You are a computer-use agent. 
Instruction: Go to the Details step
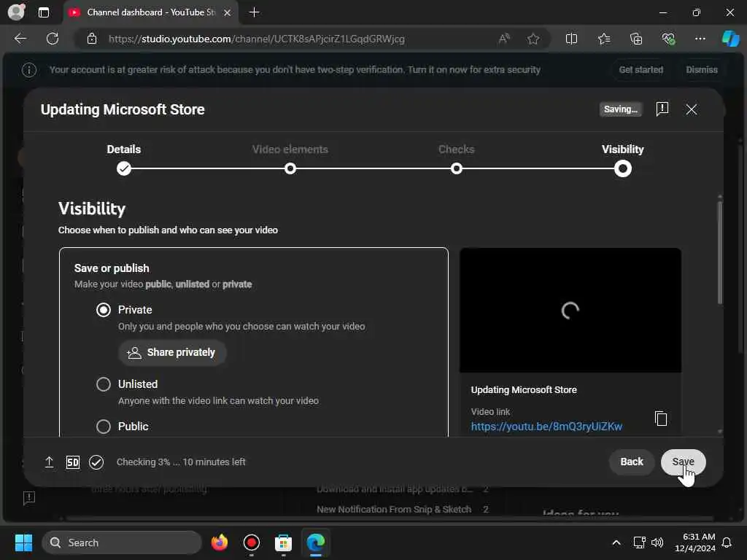point(124,149)
